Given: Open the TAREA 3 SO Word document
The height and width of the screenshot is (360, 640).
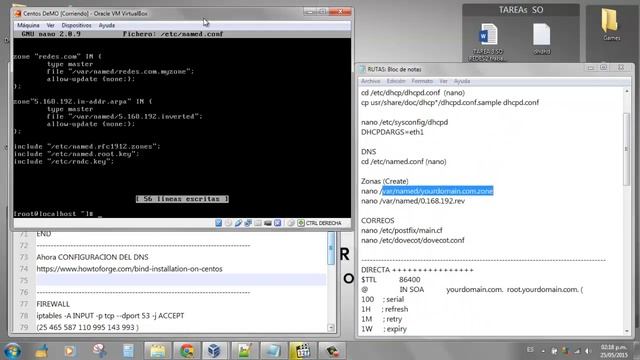Looking at the screenshot, I should click(x=488, y=42).
